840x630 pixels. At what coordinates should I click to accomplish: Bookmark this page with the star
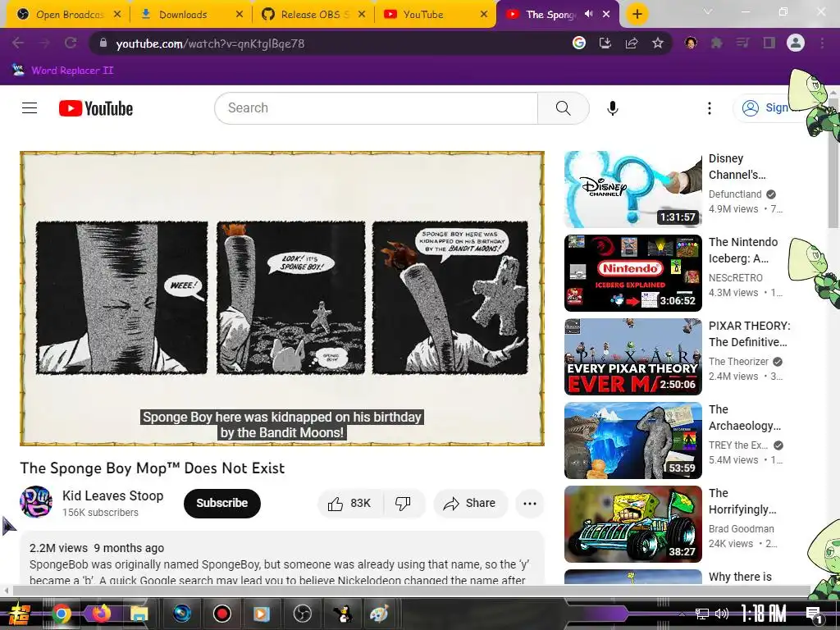click(658, 43)
